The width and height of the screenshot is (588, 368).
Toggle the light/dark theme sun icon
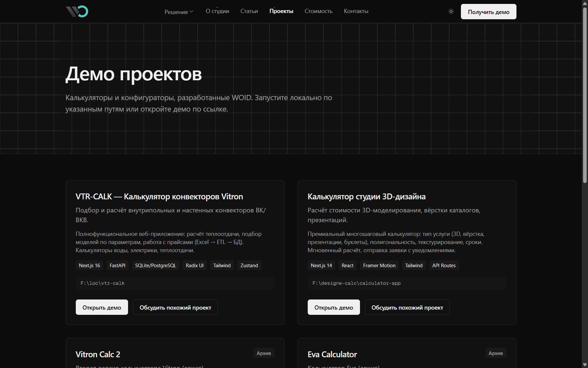point(451,11)
